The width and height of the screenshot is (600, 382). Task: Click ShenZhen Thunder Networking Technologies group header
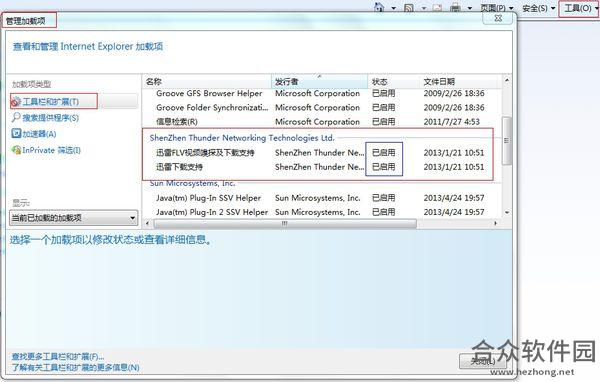[242, 138]
